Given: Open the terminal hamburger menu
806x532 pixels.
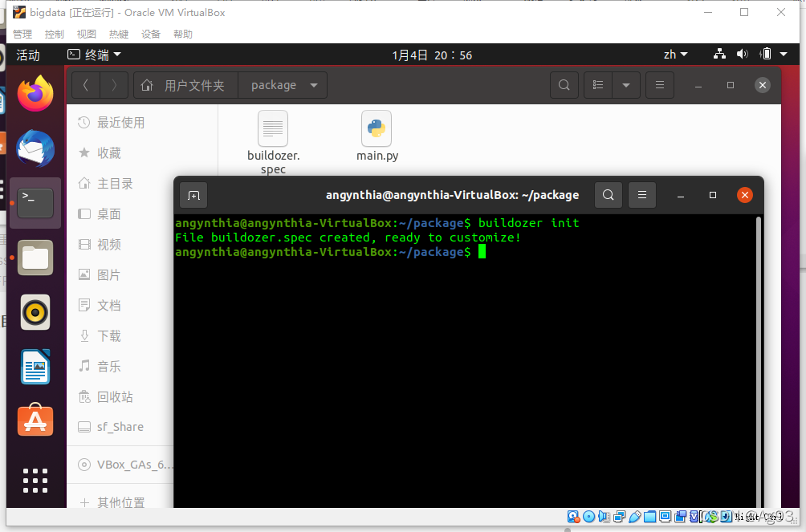Looking at the screenshot, I should point(642,195).
